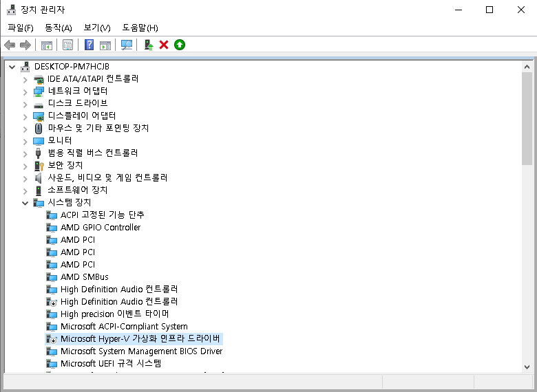
Task: Open device Properties from the toolbar icon
Action: tap(67, 45)
